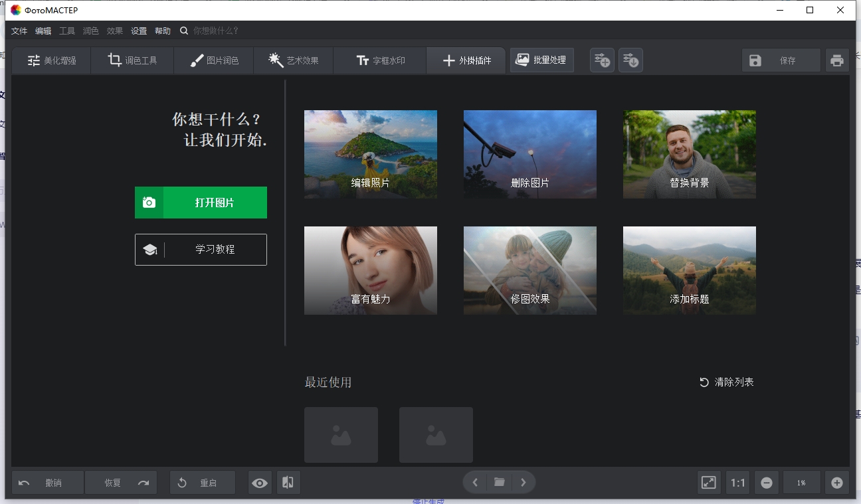Image resolution: width=861 pixels, height=504 pixels.
Task: Set zoom using the 1:1 icon
Action: (x=737, y=482)
